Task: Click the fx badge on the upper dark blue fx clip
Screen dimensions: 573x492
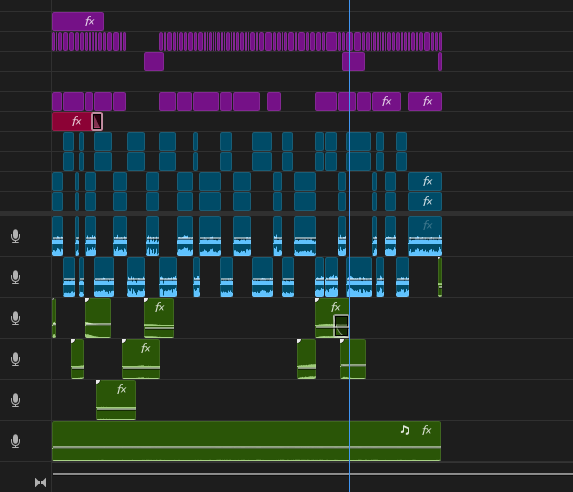Action: [428, 181]
